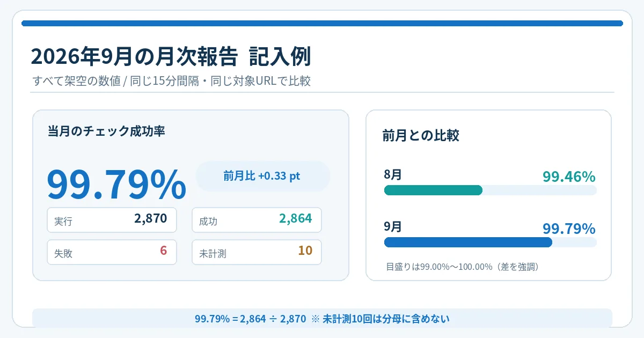Select the 実行 2,870 stat box
Viewport: 644px width, 338px height.
pos(112,220)
